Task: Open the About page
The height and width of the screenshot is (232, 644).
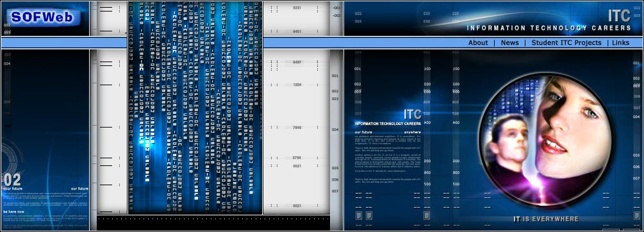Action: (478, 43)
